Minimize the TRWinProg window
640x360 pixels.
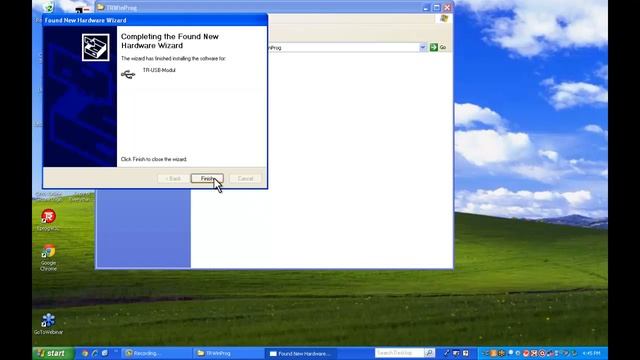point(426,7)
